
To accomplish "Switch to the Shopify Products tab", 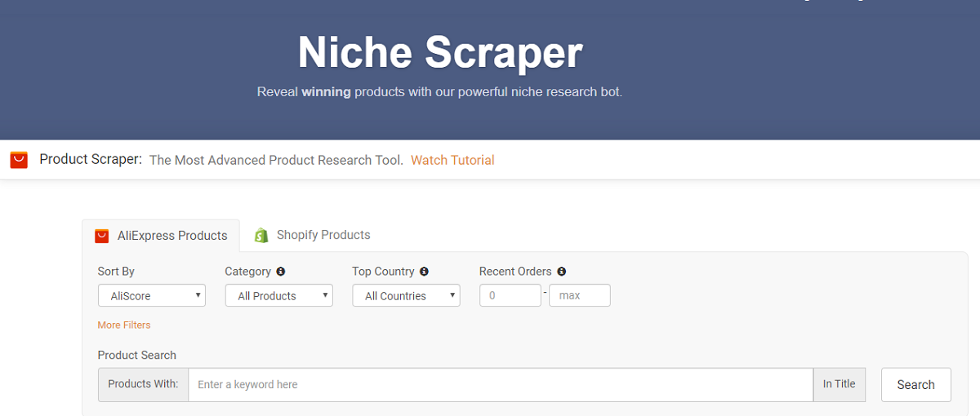I will click(312, 235).
